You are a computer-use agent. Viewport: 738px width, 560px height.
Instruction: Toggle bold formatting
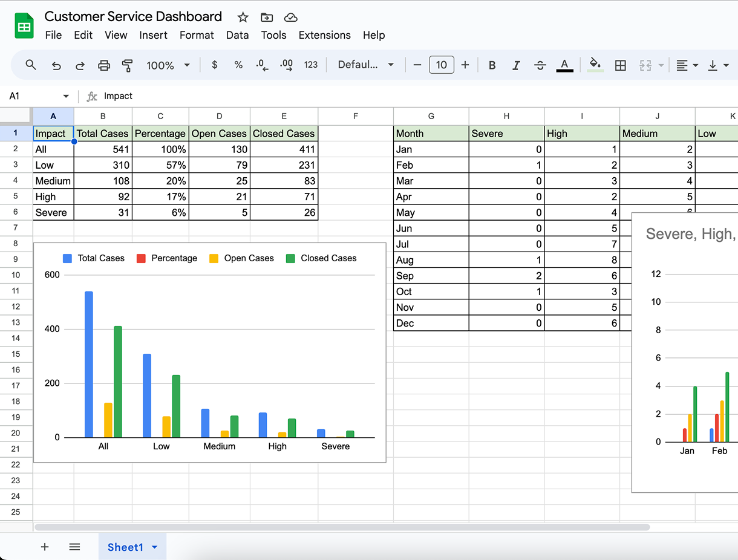[x=492, y=65]
